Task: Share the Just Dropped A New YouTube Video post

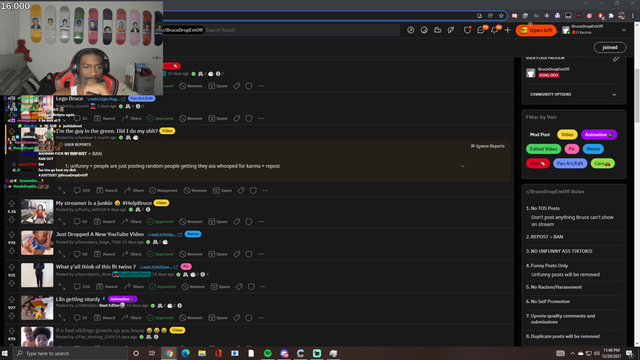Action: [x=131, y=254]
